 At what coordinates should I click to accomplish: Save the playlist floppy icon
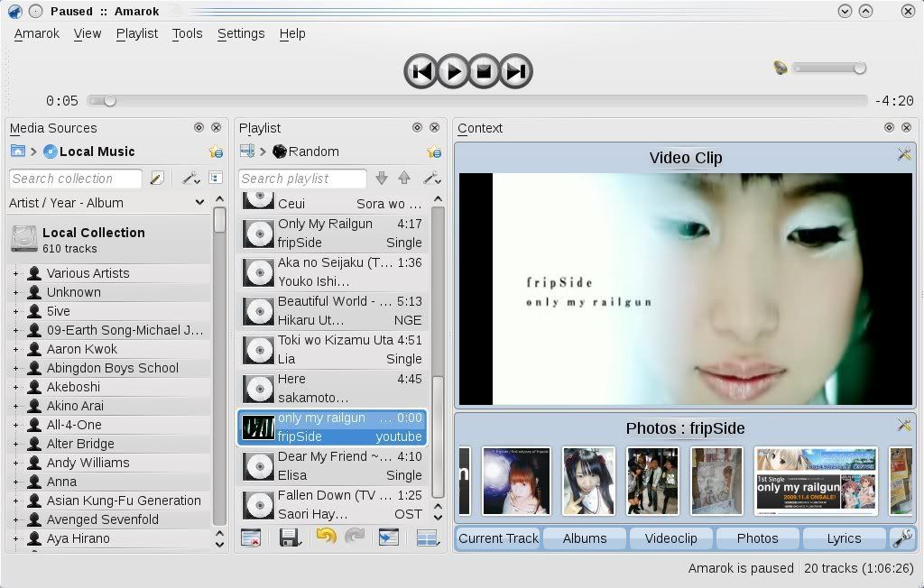tap(290, 537)
